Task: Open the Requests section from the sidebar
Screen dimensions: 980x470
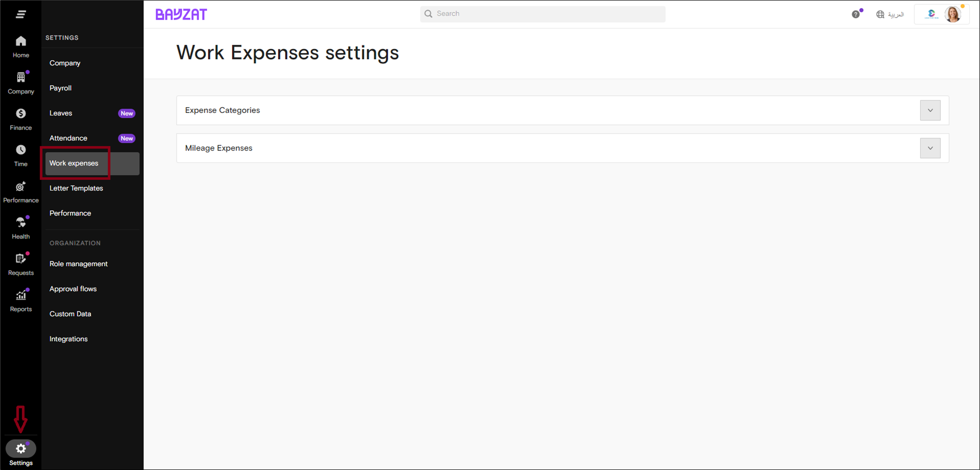Action: tap(21, 263)
